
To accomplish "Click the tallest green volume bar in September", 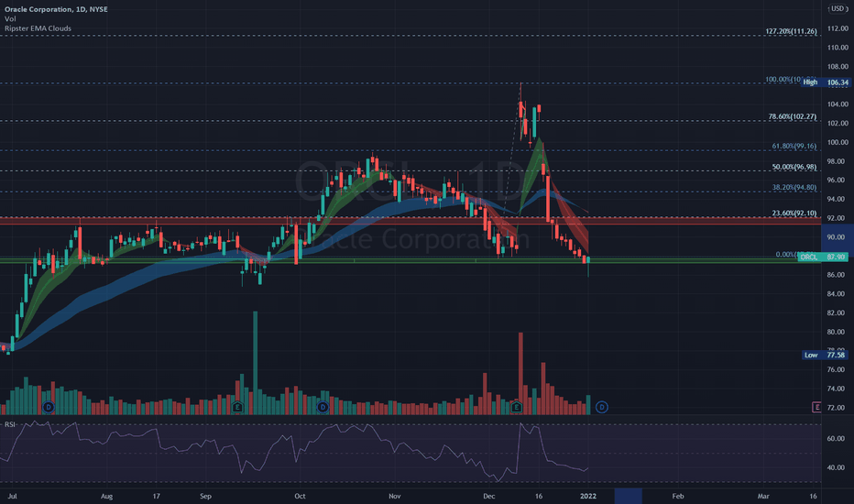I will click(255, 363).
